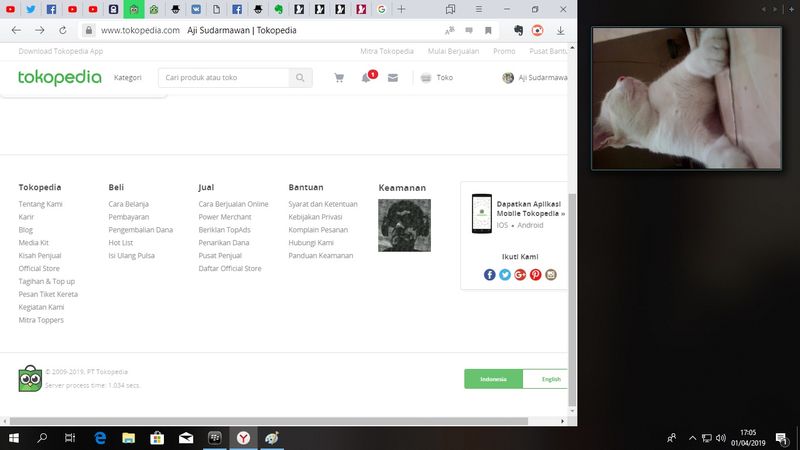The image size is (800, 450).
Task: Open Tokopedia's Pinterest icon
Action: [535, 274]
